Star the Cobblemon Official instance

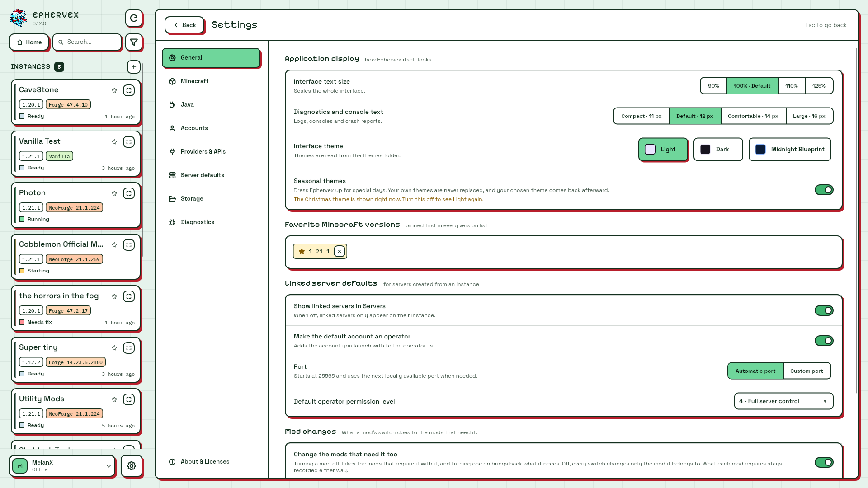(x=114, y=245)
